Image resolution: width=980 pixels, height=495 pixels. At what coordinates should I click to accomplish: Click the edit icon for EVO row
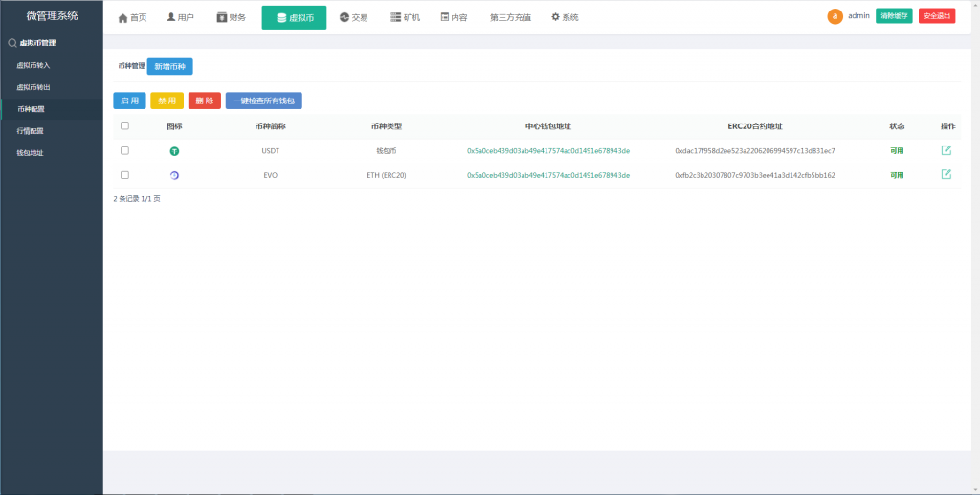click(x=946, y=174)
